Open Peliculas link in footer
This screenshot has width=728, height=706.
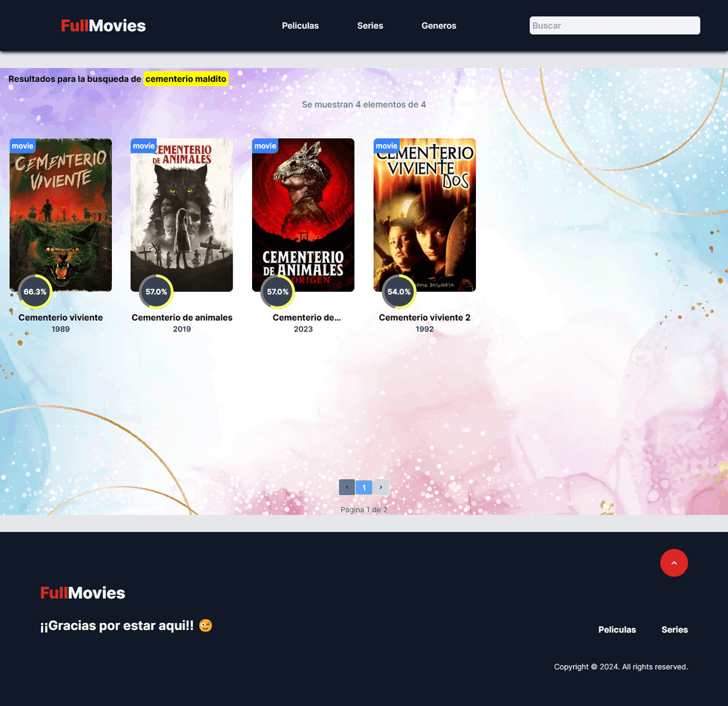(x=617, y=630)
